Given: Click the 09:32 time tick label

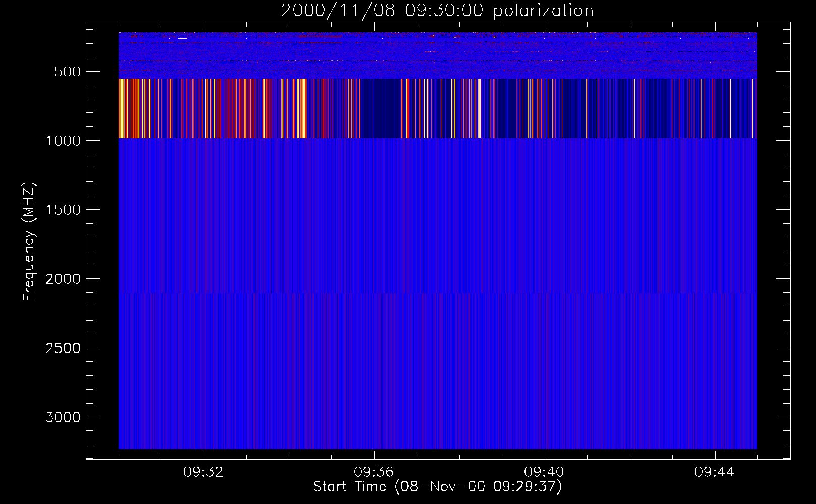Looking at the screenshot, I should click(203, 472).
